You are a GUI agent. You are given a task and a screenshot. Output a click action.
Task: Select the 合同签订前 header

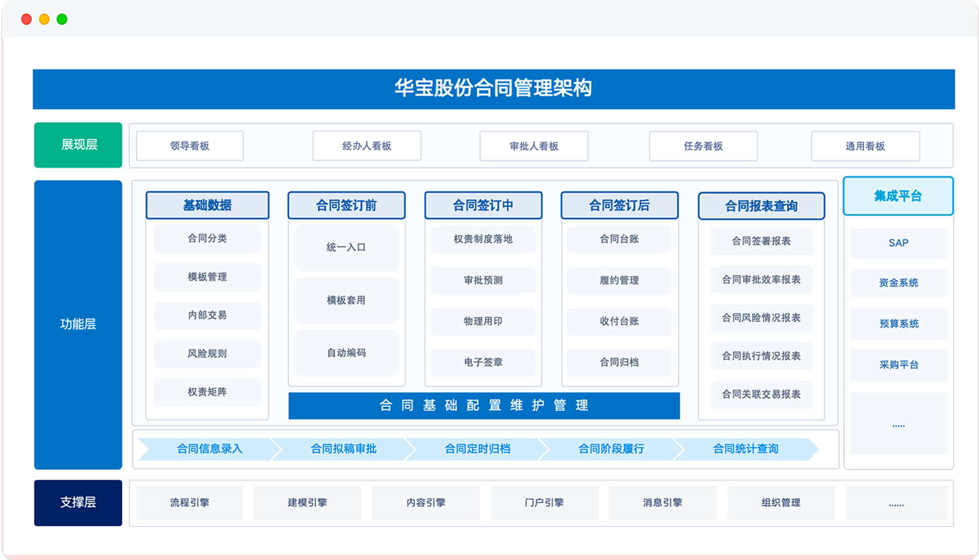click(x=347, y=206)
